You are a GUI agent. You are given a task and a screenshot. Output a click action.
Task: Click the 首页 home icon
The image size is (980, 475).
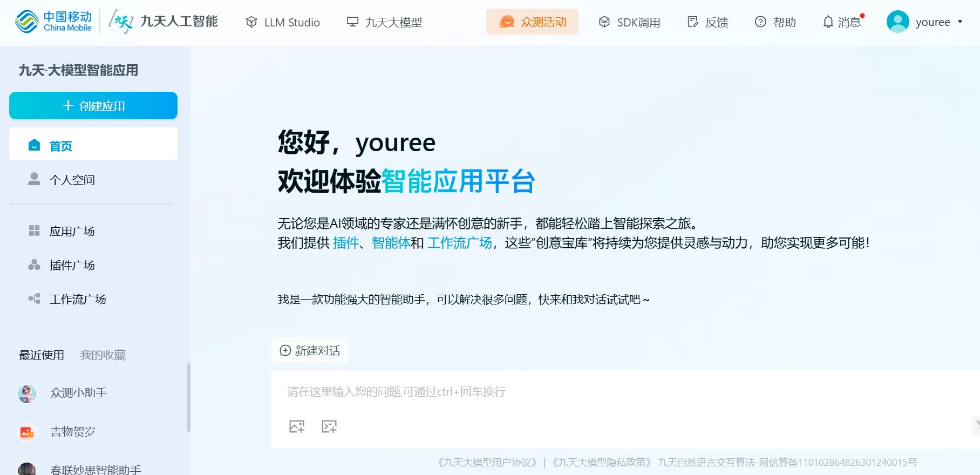click(x=34, y=145)
